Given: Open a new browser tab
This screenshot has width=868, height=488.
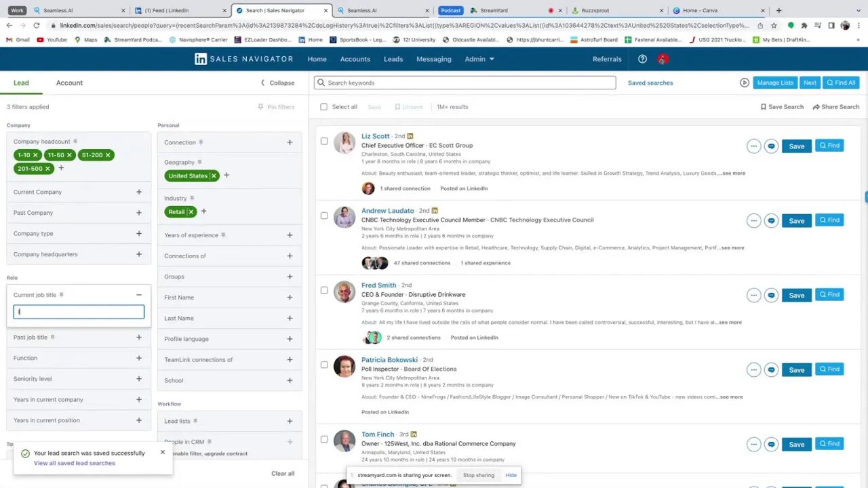Looking at the screenshot, I should tap(778, 10).
